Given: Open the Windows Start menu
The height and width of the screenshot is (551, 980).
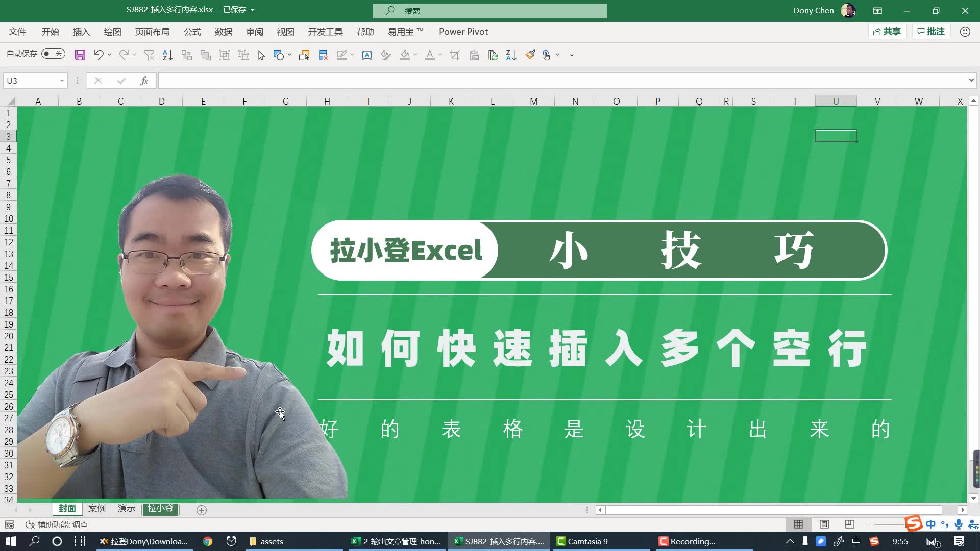Looking at the screenshot, I should [x=11, y=541].
